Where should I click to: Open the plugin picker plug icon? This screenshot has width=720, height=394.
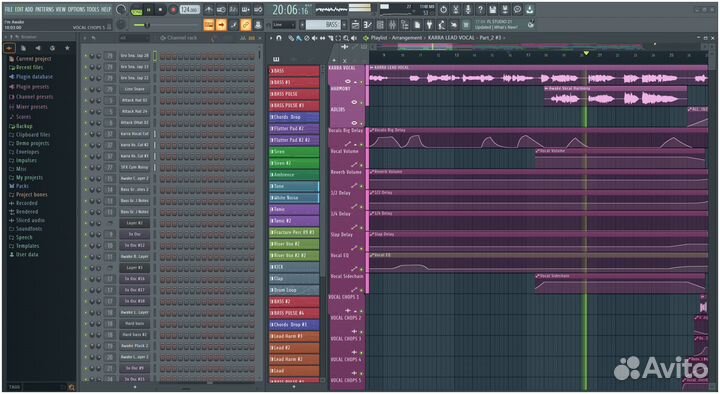(x=429, y=25)
